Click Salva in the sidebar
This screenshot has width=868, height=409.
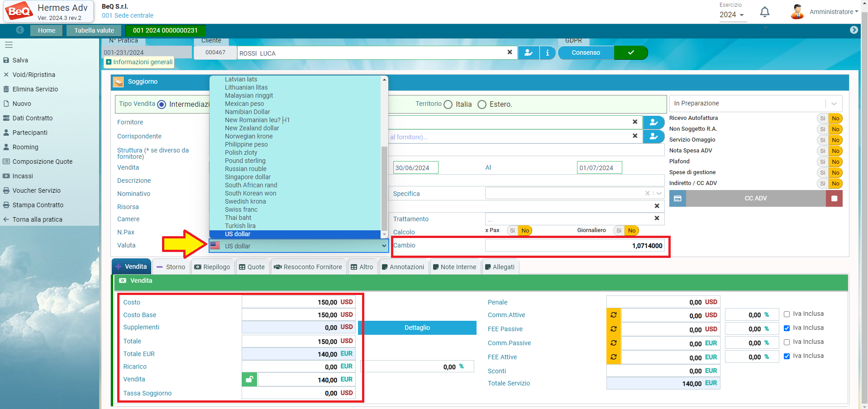click(20, 60)
